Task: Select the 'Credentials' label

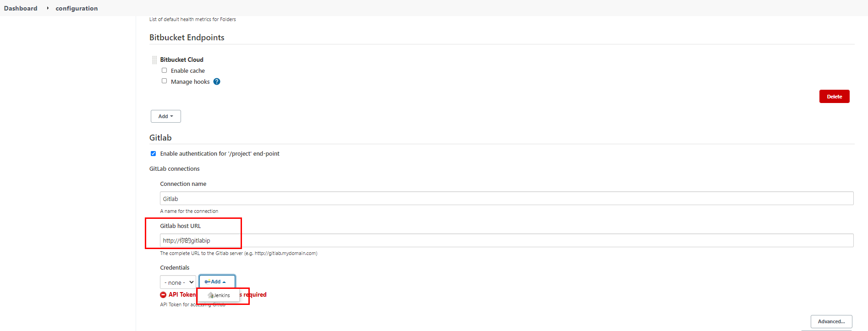Action: click(175, 268)
